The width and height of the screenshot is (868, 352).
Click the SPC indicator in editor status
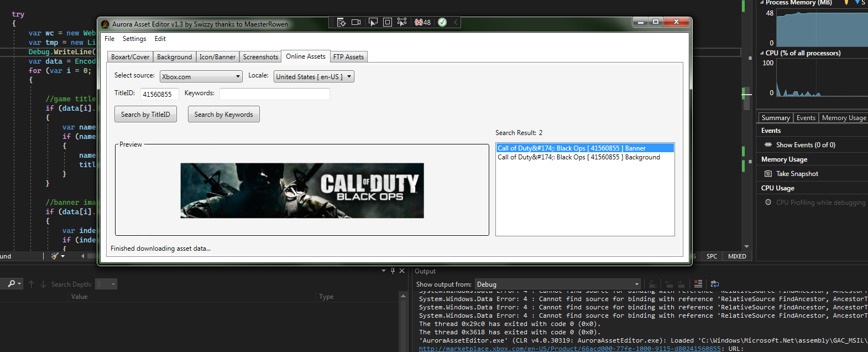click(712, 256)
